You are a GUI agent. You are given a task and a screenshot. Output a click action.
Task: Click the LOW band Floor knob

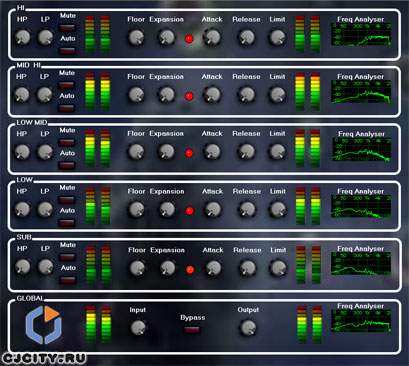tap(136, 209)
